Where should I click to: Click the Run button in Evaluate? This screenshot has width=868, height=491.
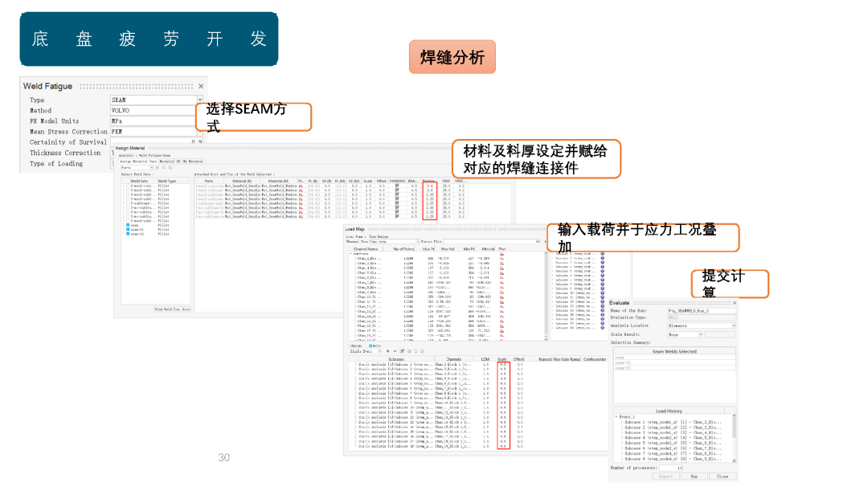coord(694,477)
